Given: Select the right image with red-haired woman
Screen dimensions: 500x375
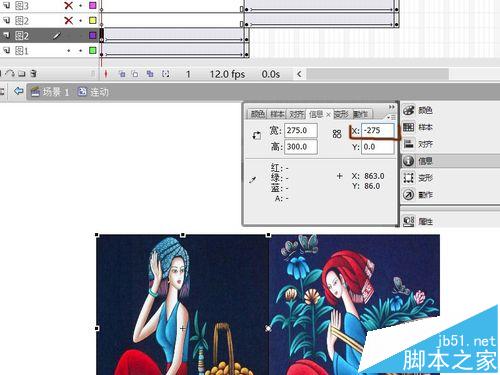Looking at the screenshot, I should pyautogui.click(x=354, y=305).
